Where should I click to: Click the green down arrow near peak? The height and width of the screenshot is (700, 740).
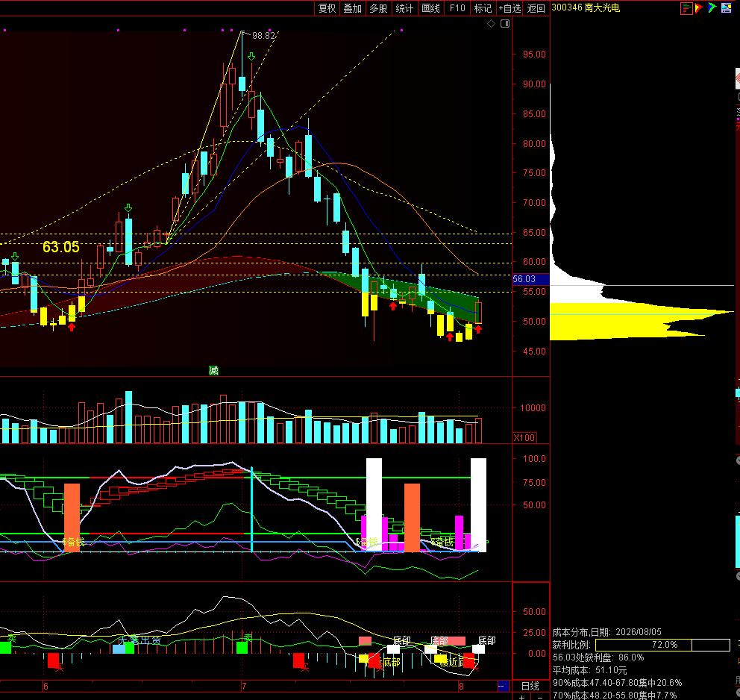point(251,57)
